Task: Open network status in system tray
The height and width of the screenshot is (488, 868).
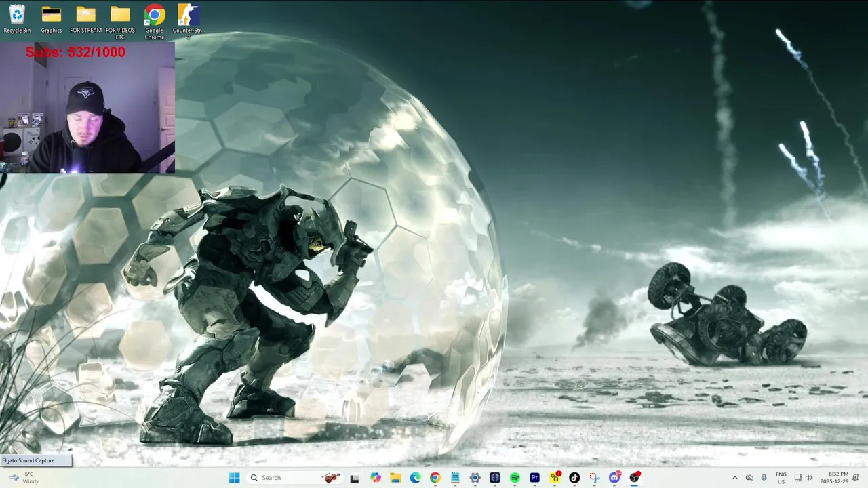Action: pyautogui.click(x=798, y=478)
